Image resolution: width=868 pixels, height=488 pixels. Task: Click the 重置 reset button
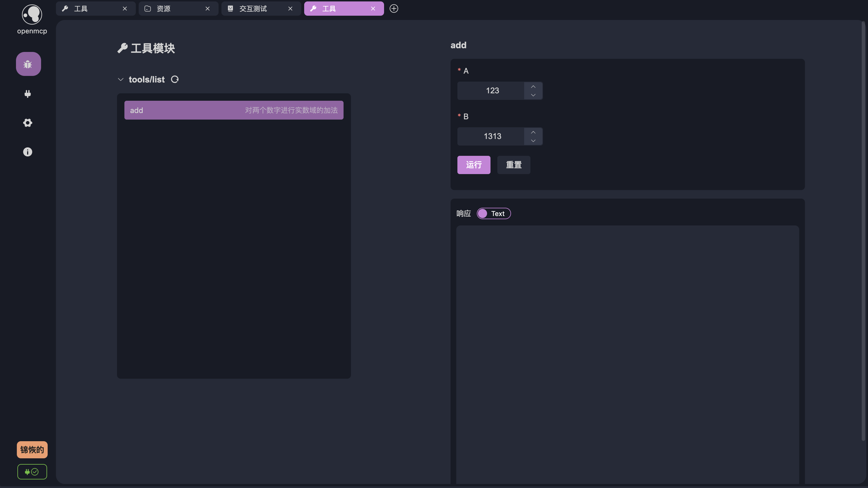click(514, 165)
